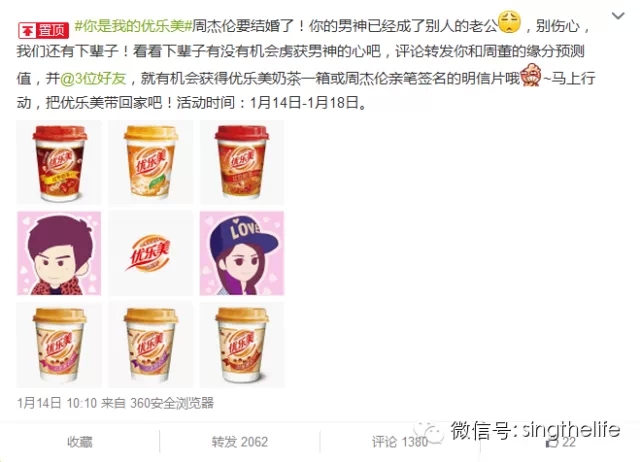
Task: Open the dark red cup thumbnail
Action: [59, 162]
